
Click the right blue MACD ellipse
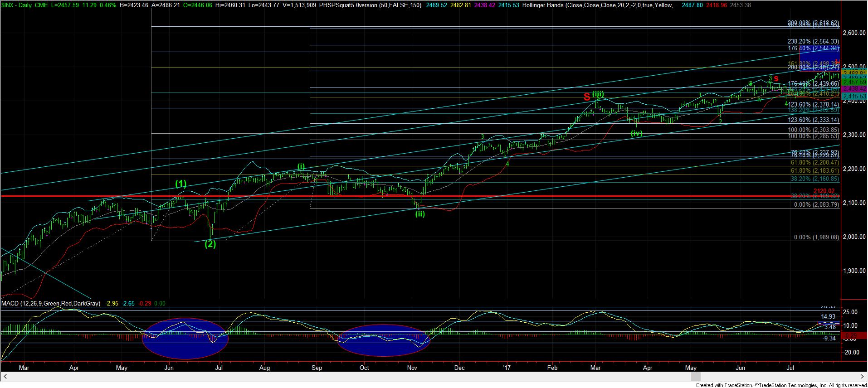click(x=383, y=340)
